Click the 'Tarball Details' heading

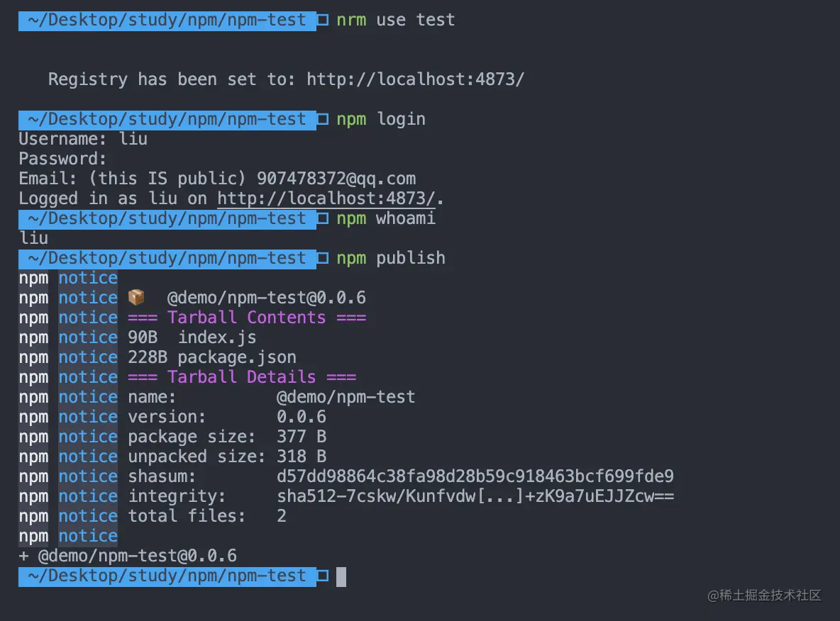coord(242,377)
